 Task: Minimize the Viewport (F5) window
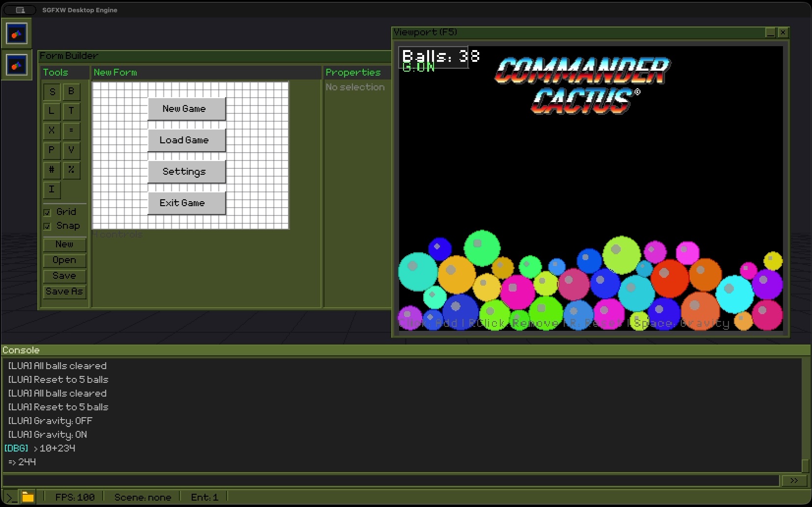coord(770,32)
